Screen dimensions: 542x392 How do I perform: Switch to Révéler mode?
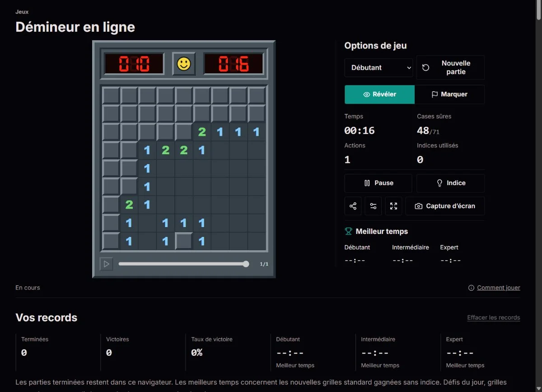[x=379, y=94]
